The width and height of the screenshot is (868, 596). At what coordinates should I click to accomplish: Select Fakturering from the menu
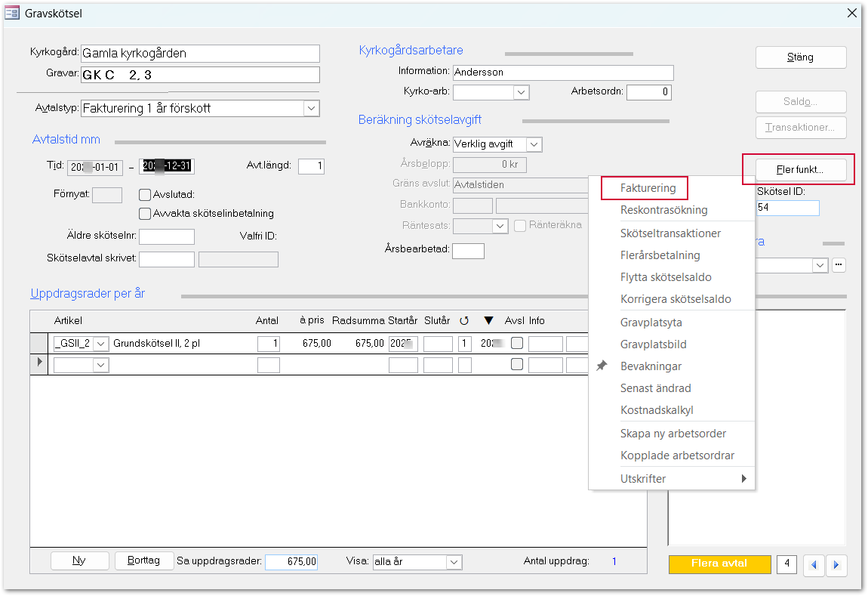click(648, 187)
